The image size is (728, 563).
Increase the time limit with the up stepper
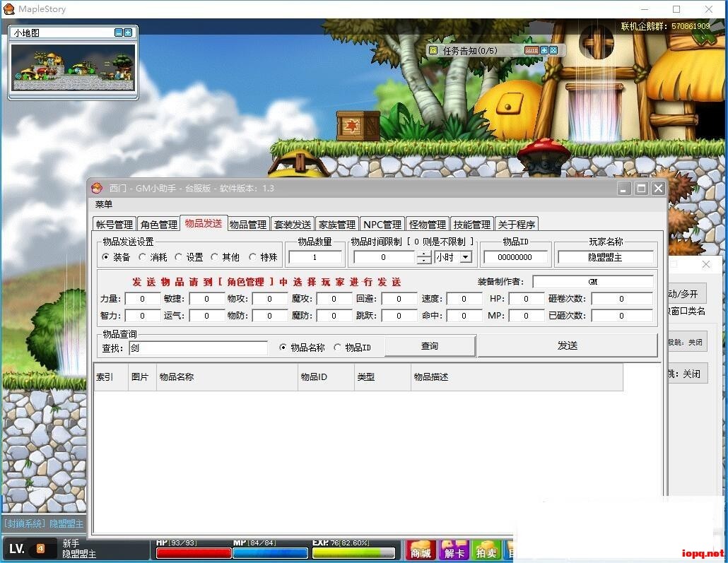422,254
